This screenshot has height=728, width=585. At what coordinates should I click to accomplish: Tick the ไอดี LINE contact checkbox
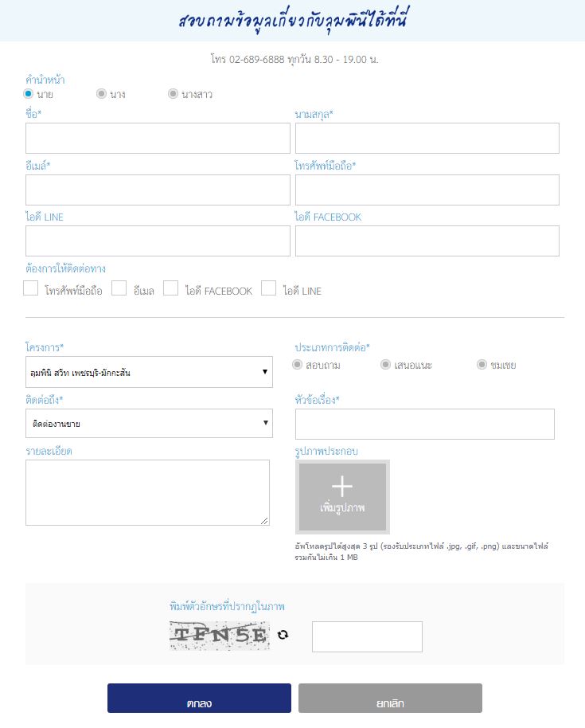coord(269,289)
